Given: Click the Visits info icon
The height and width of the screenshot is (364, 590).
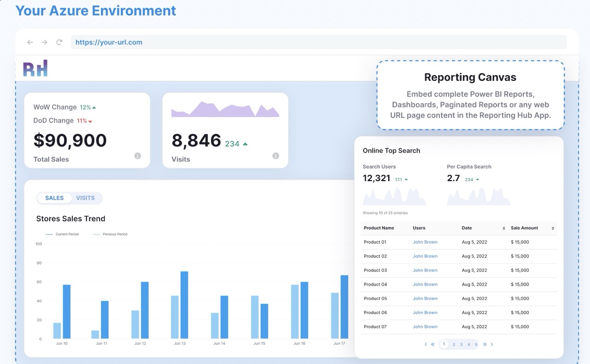Looking at the screenshot, I should tap(276, 156).
